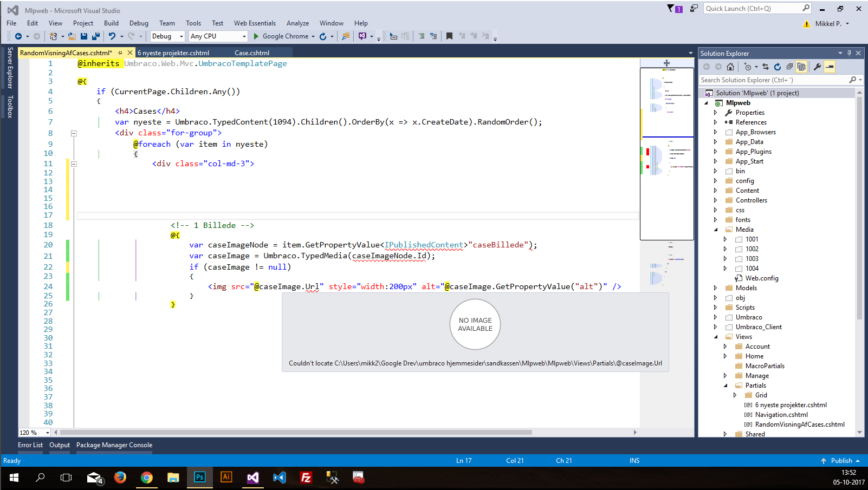Screen dimensions: 868x490
Task: Switch to the Case.cshtml tab
Action: click(252, 53)
